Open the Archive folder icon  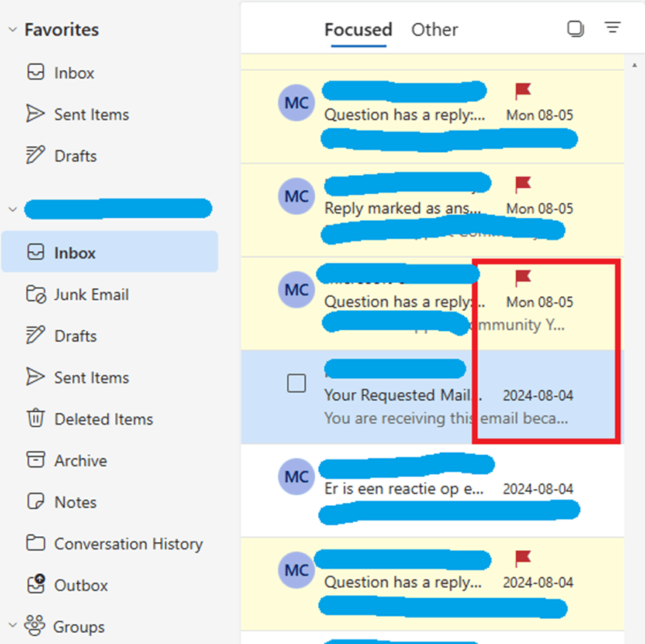click(x=35, y=460)
